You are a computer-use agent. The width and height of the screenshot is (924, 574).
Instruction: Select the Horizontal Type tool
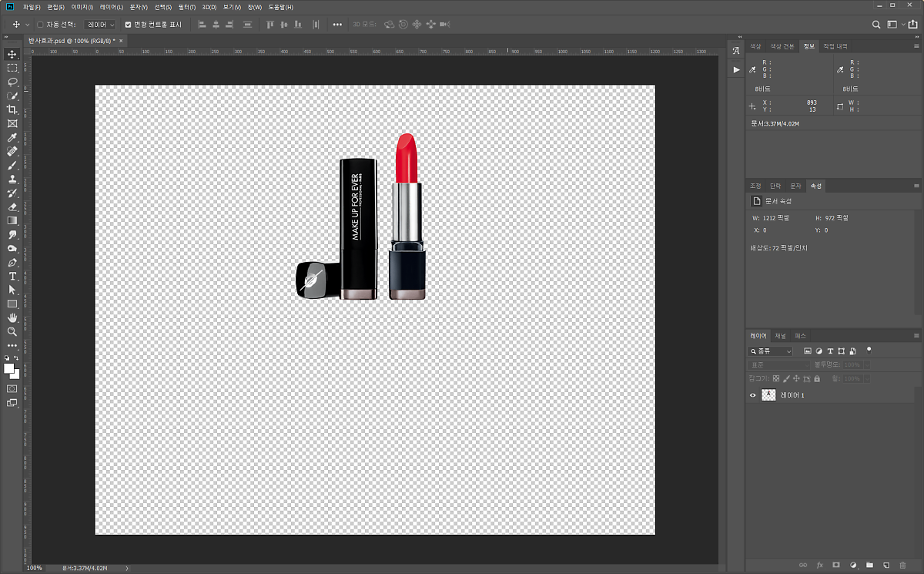coord(12,276)
